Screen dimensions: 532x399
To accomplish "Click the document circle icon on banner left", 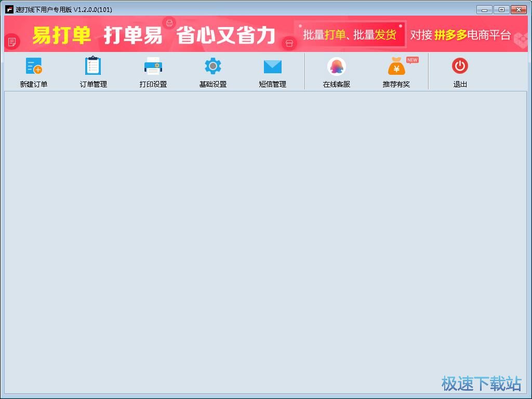I will (x=12, y=42).
